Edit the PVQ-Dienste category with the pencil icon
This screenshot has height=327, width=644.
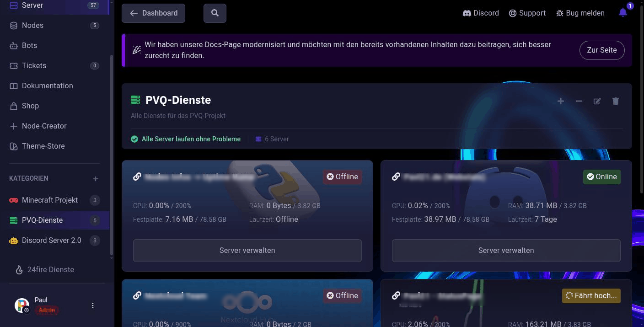(597, 101)
